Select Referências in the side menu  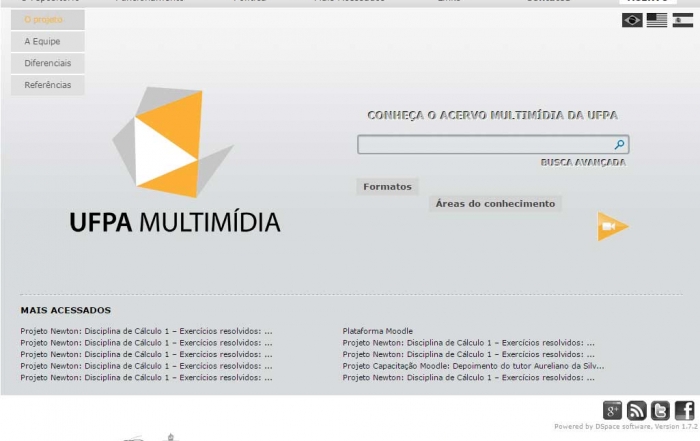coord(48,85)
